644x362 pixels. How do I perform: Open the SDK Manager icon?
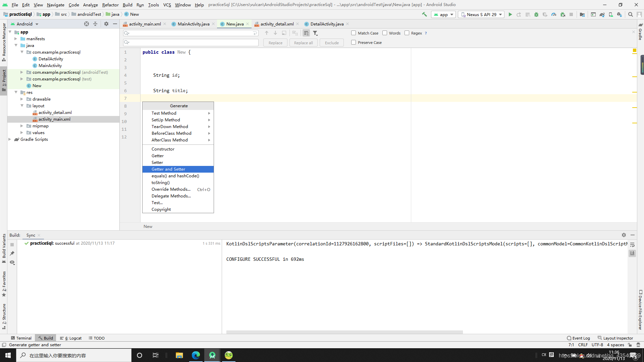pos(620,14)
